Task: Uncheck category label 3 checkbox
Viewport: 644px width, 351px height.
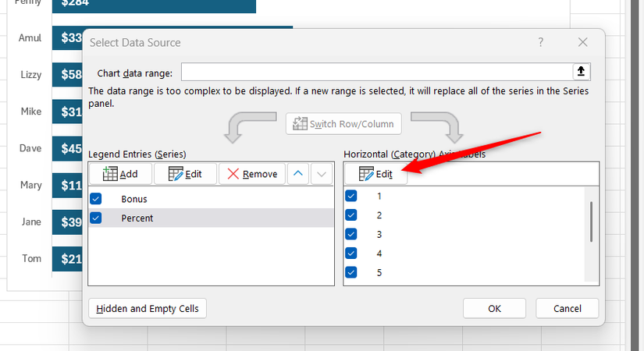Action: pos(350,234)
